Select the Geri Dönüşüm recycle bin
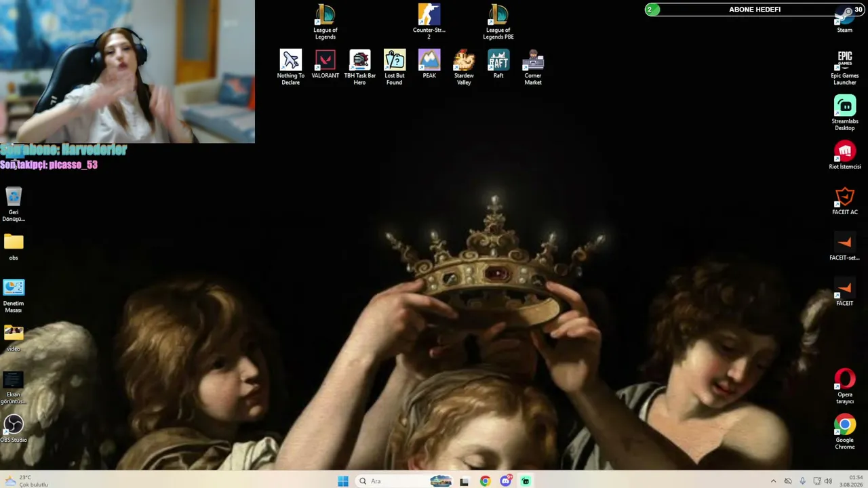Viewport: 868px width, 488px height. pos(14,203)
